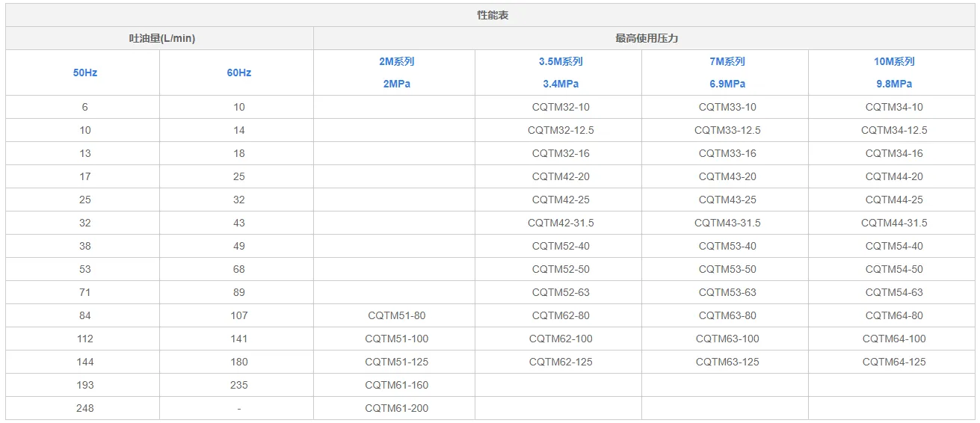
Task: Click the 9.8MPa pressure label
Action: click(x=894, y=84)
